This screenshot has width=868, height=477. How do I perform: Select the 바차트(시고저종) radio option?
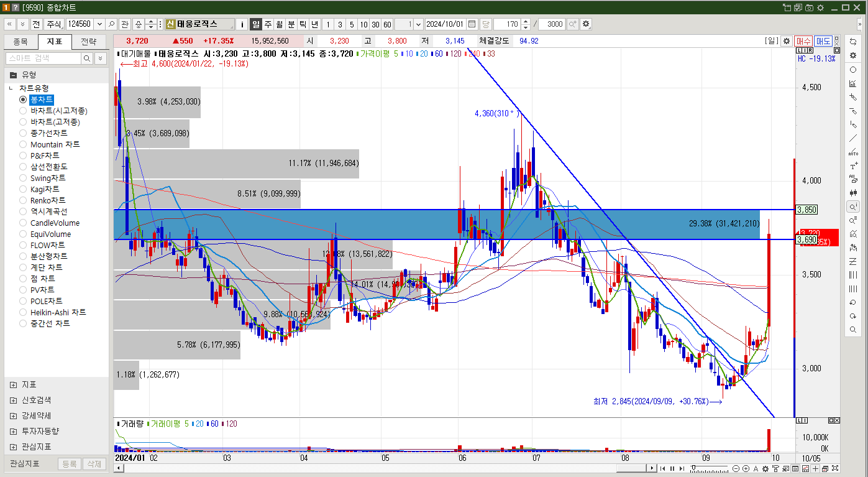pos(23,111)
